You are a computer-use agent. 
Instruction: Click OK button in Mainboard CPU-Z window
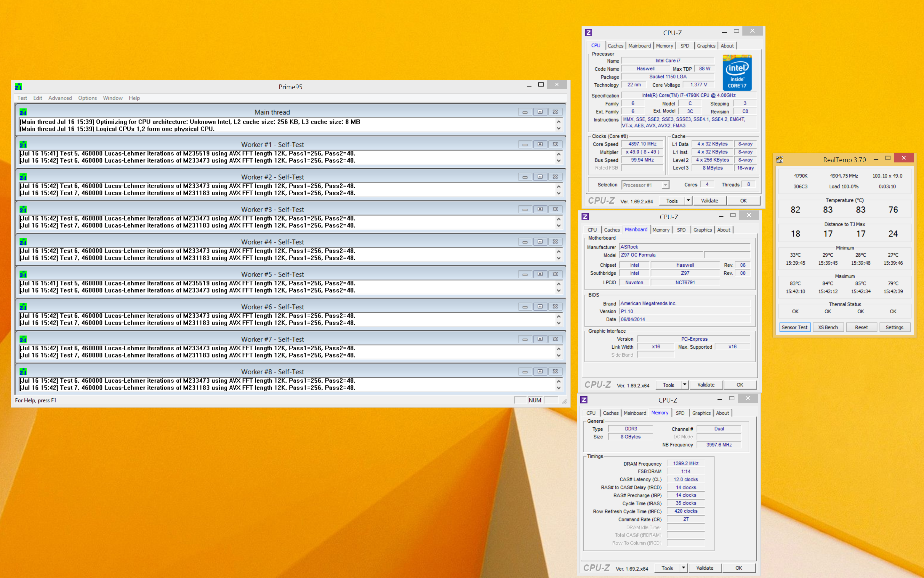(740, 384)
